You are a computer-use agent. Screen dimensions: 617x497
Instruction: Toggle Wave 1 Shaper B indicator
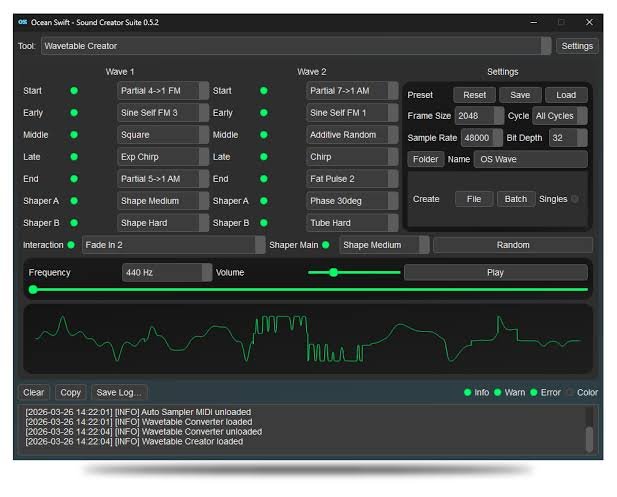74,223
